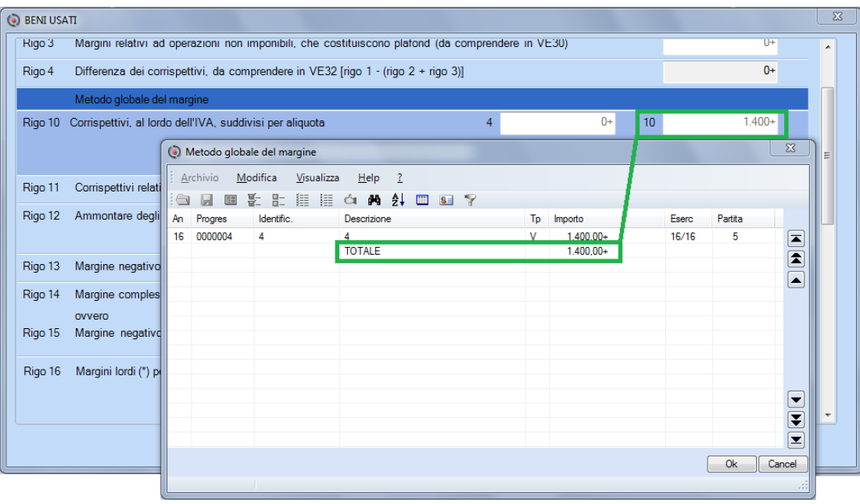Click the page-down double arrow button

[796, 420]
